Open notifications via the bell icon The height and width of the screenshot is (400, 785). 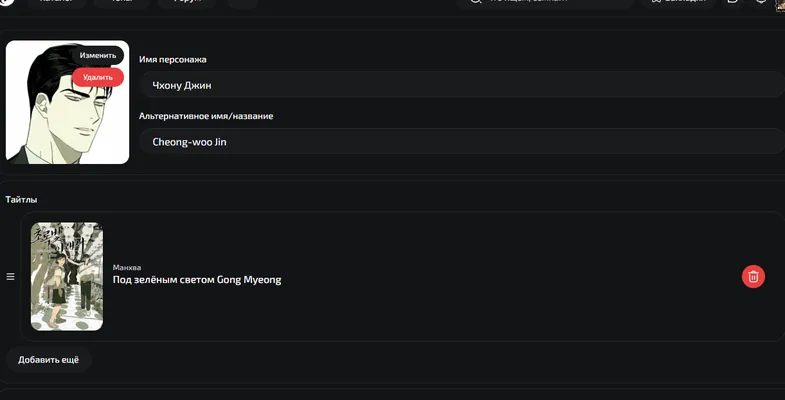click(761, 2)
